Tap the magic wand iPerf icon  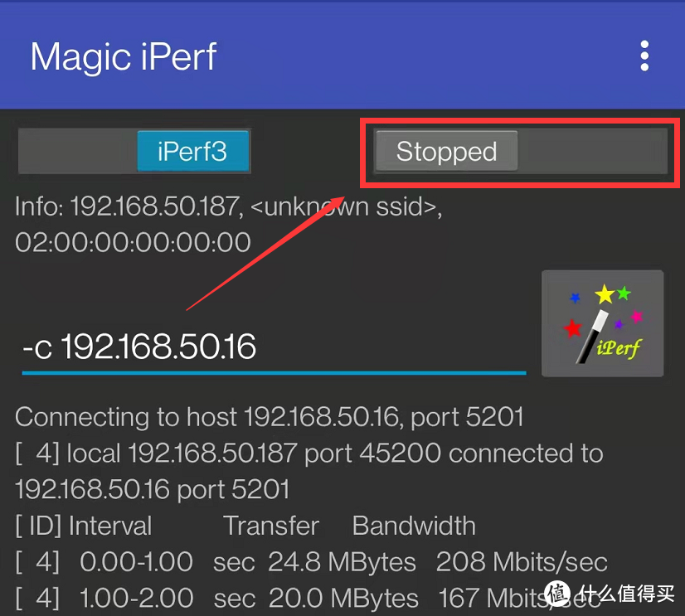pos(602,323)
